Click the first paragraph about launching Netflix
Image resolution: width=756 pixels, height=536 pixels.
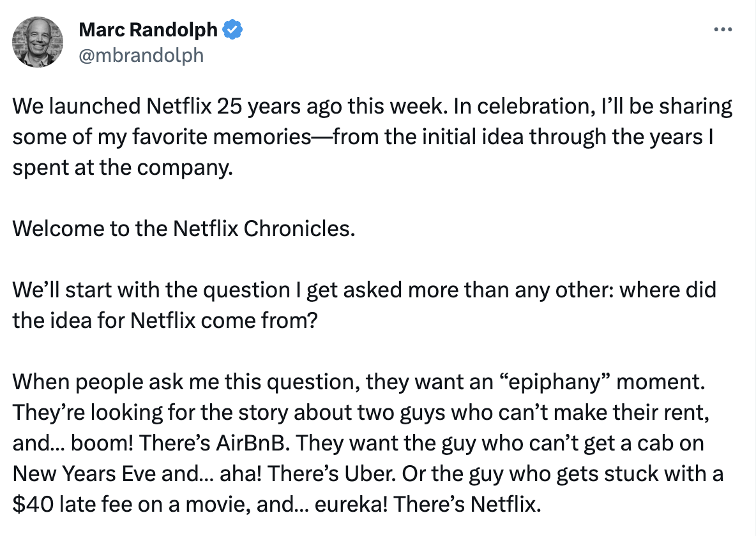(x=370, y=136)
